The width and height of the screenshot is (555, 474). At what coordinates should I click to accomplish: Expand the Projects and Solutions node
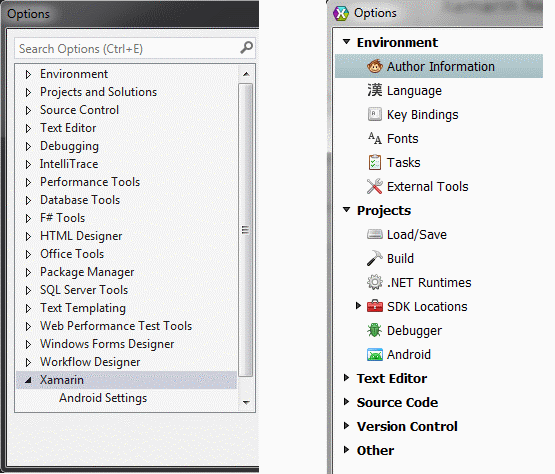(28, 92)
